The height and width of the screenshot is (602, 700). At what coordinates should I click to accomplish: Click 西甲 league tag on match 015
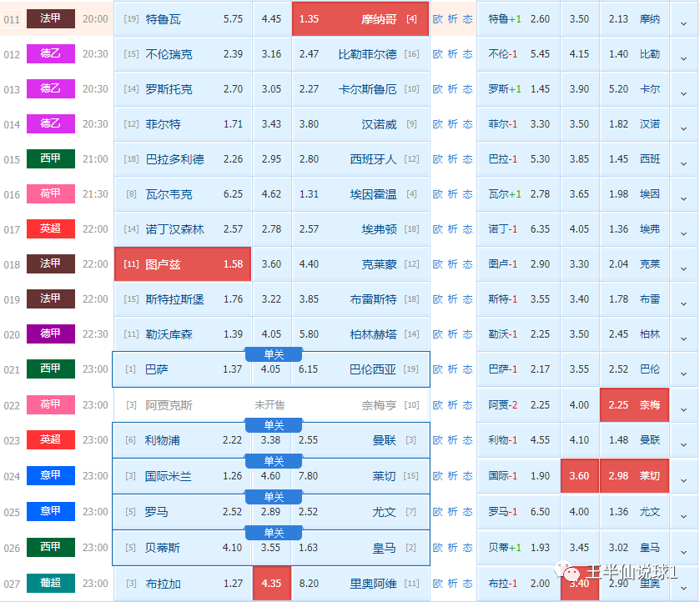[x=51, y=158]
